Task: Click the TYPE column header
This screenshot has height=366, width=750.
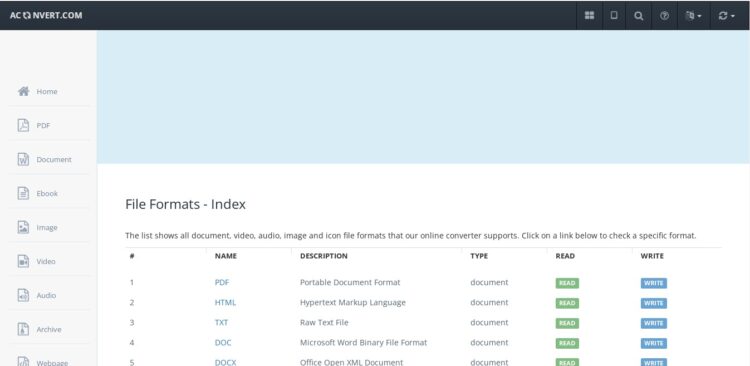Action: [x=479, y=256]
